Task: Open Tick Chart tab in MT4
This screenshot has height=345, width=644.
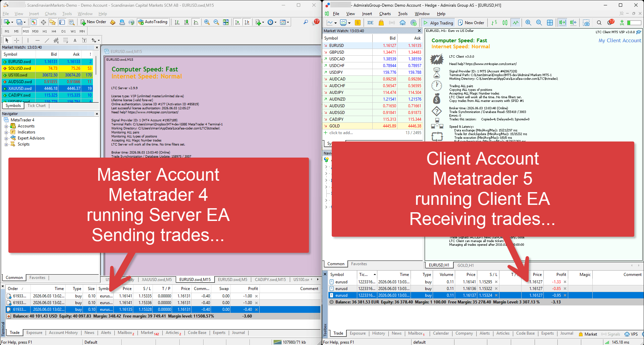Action: coord(37,106)
